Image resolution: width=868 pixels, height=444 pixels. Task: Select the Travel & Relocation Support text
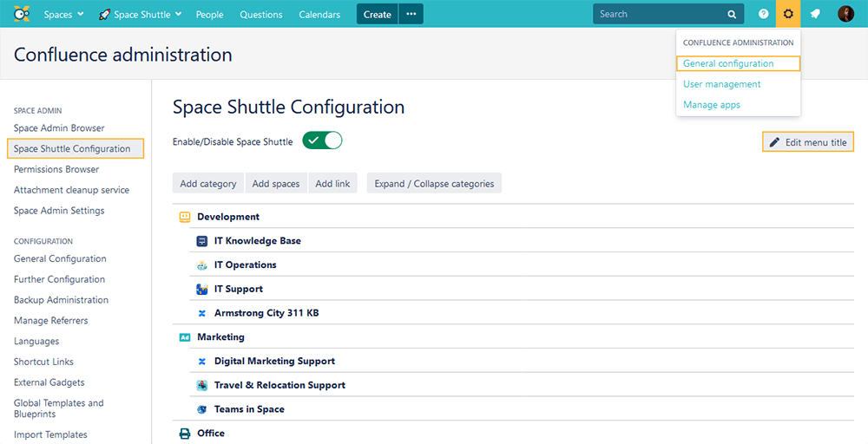(279, 385)
